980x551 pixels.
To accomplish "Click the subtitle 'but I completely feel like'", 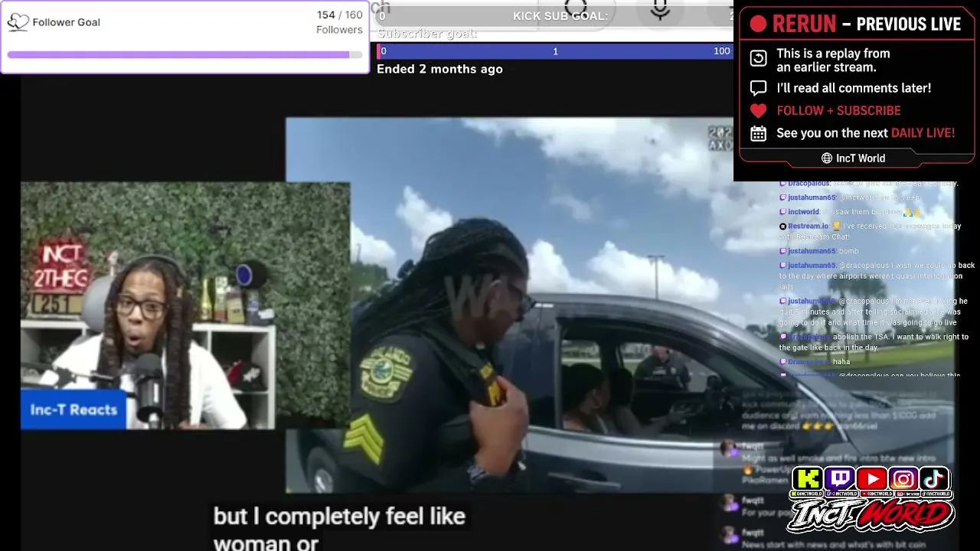I will 339,517.
